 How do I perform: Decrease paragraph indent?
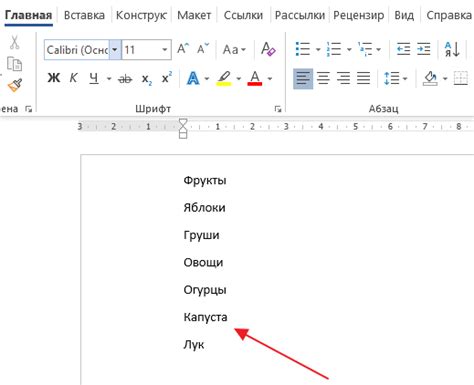(403, 49)
